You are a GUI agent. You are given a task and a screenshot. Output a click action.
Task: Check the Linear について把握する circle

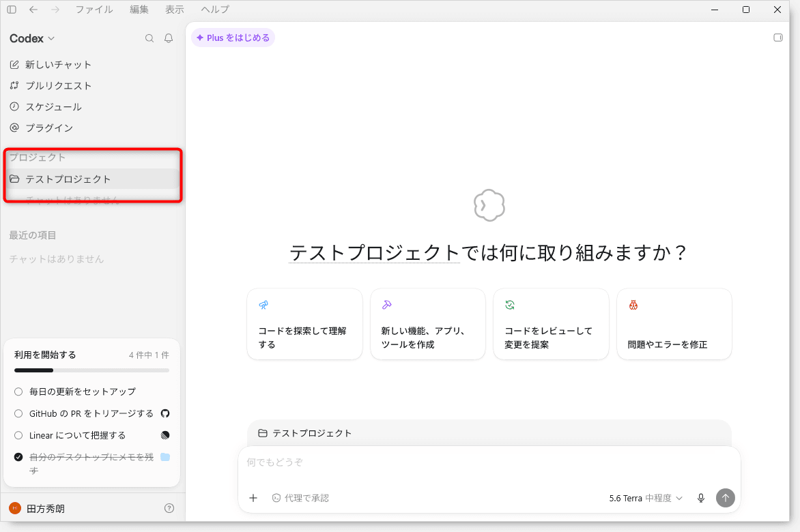pos(18,435)
